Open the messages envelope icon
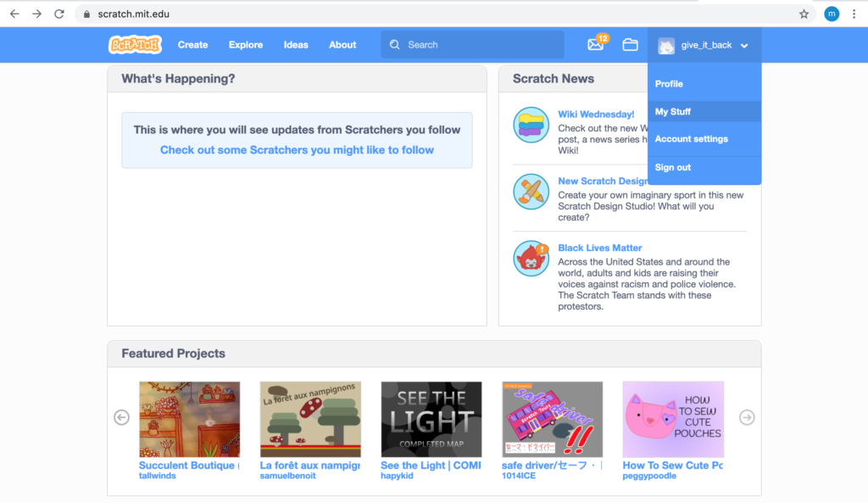The image size is (868, 503). tap(596, 45)
